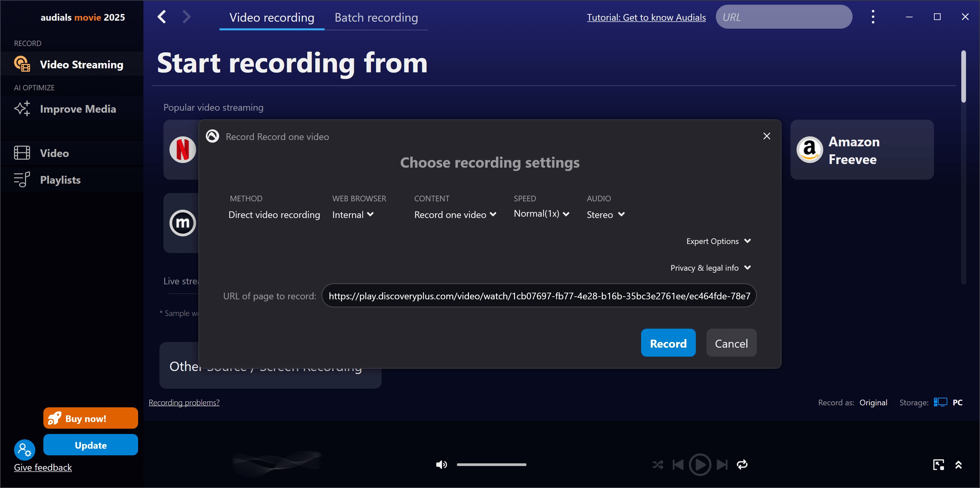Click the back navigation arrow

pyautogui.click(x=162, y=17)
